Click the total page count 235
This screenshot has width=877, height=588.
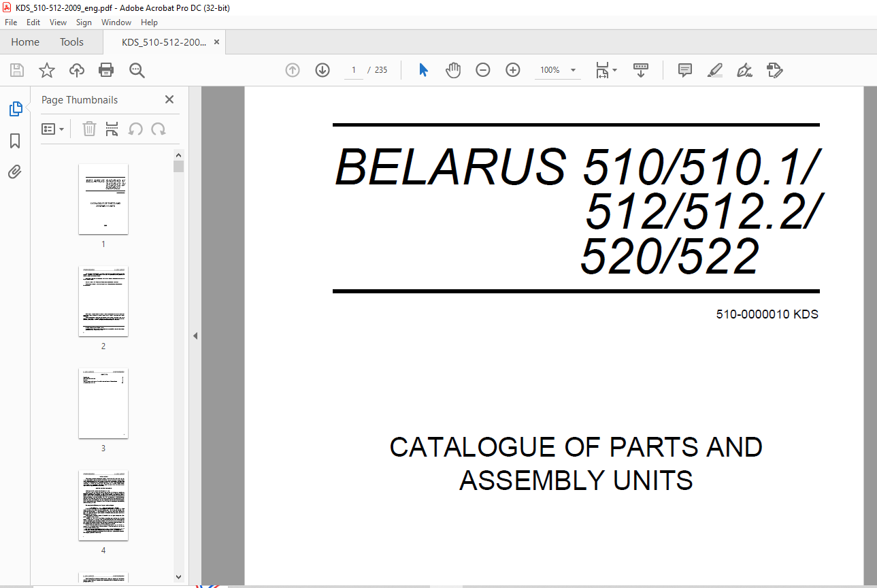[381, 70]
